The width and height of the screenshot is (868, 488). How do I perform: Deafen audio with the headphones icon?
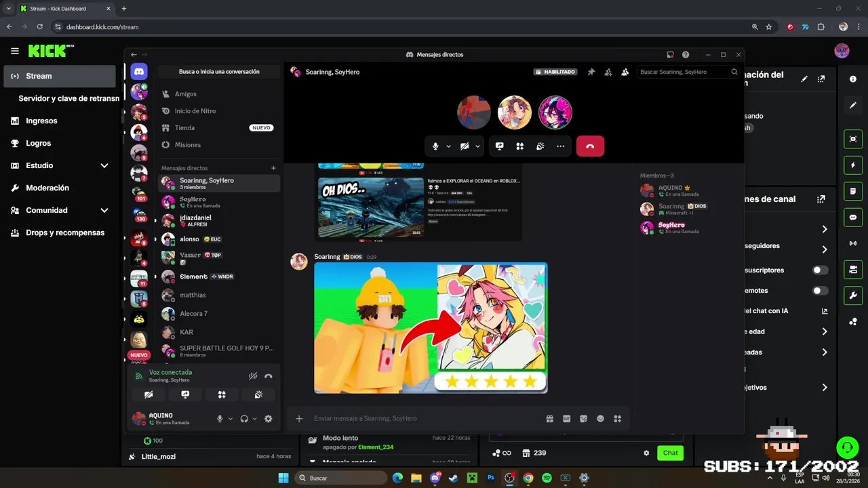[x=244, y=419]
